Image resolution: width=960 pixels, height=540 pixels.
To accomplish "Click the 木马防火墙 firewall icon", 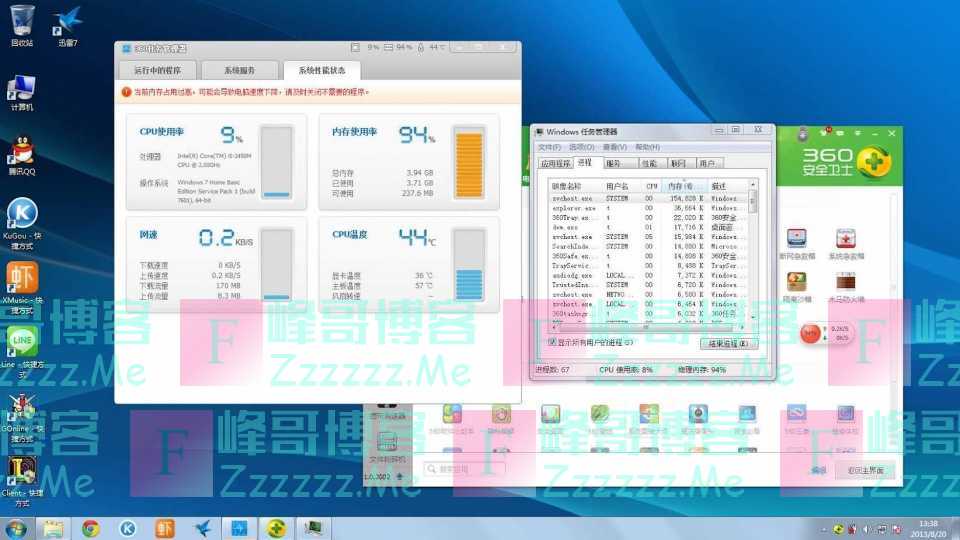I will click(x=846, y=280).
